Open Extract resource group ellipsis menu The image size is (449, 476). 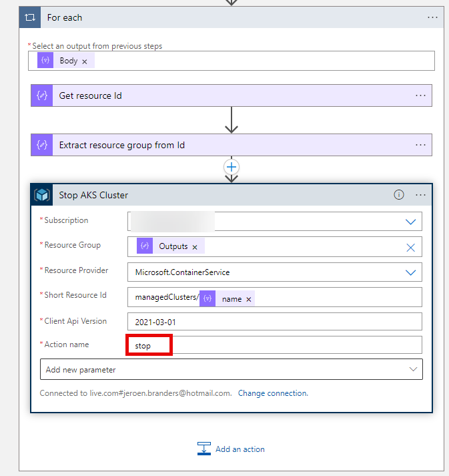[420, 145]
